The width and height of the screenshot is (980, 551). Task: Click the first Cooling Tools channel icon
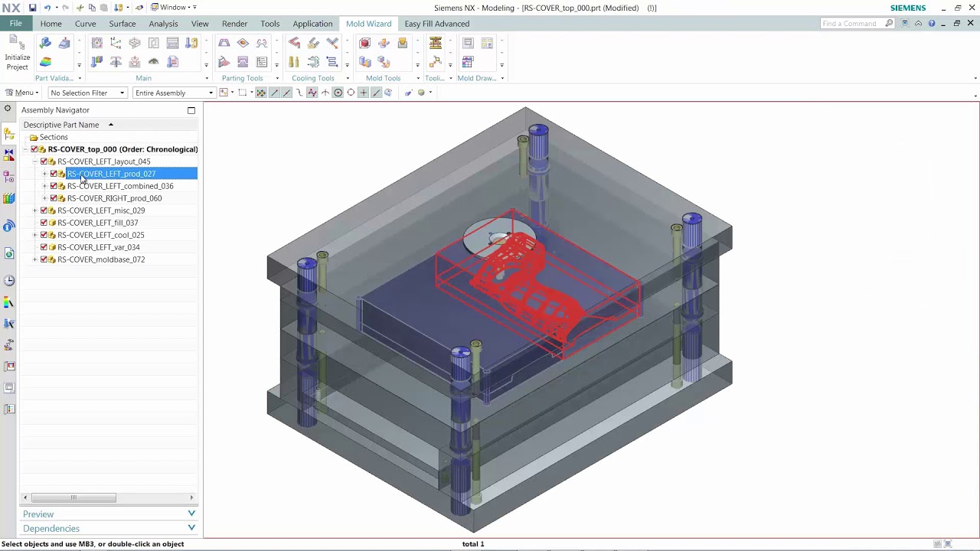click(294, 44)
